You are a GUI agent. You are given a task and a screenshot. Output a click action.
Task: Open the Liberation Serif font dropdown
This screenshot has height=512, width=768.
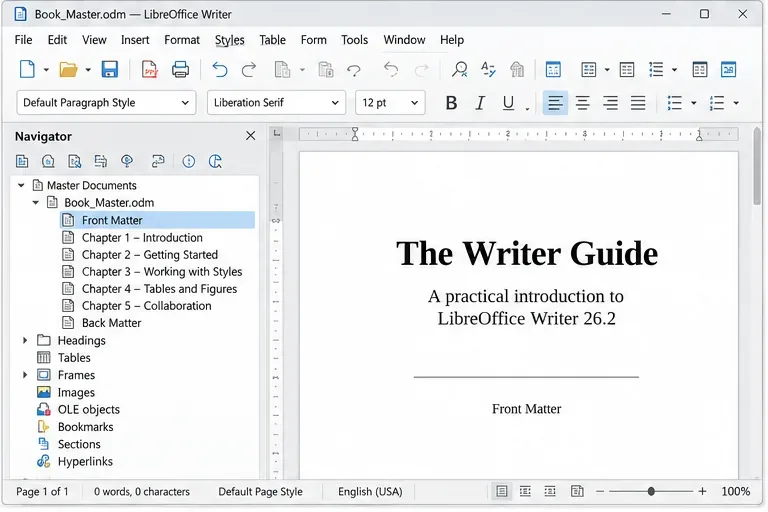coord(335,103)
